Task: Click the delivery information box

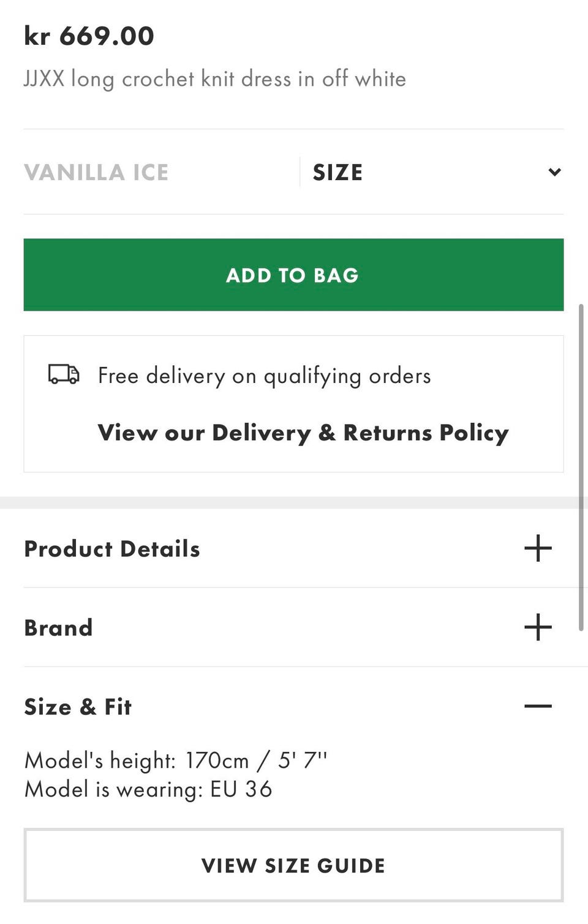Action: click(293, 404)
